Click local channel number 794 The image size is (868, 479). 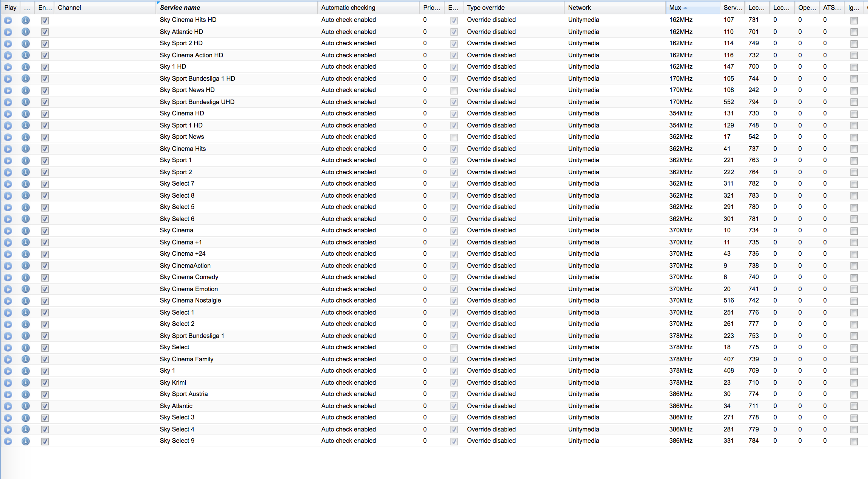[x=754, y=102]
